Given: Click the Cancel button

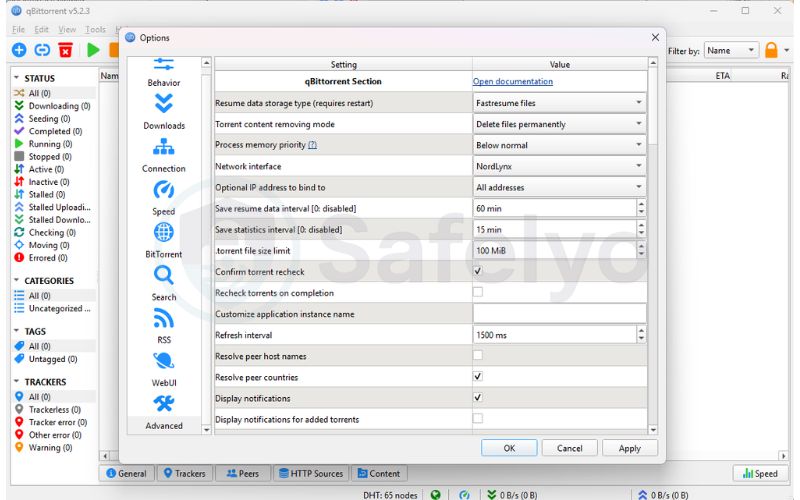Looking at the screenshot, I should 569,448.
